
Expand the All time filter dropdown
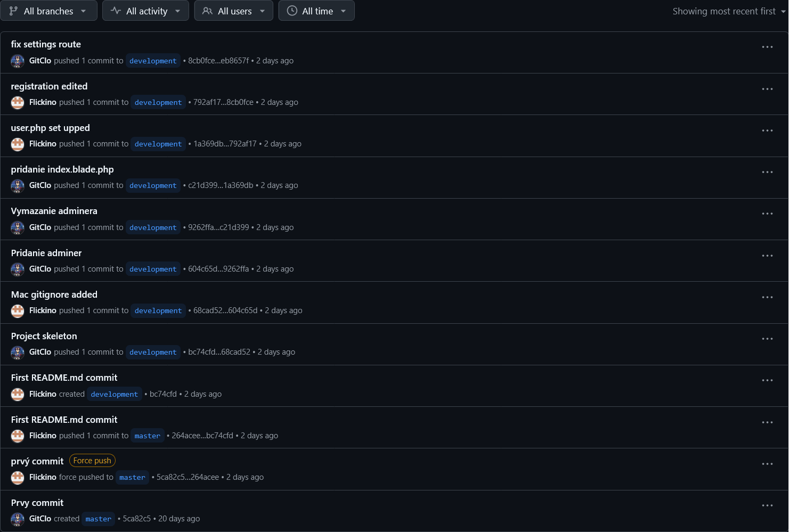[x=316, y=11]
